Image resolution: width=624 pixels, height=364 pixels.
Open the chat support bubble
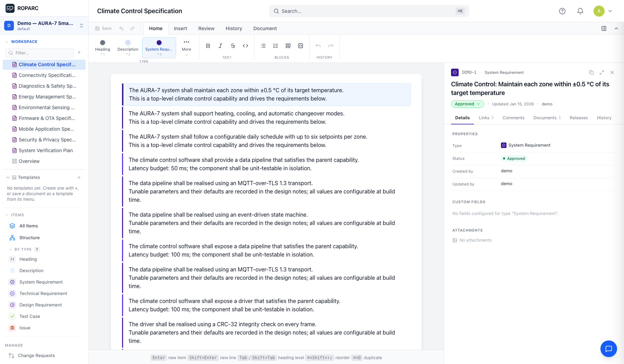(609, 349)
